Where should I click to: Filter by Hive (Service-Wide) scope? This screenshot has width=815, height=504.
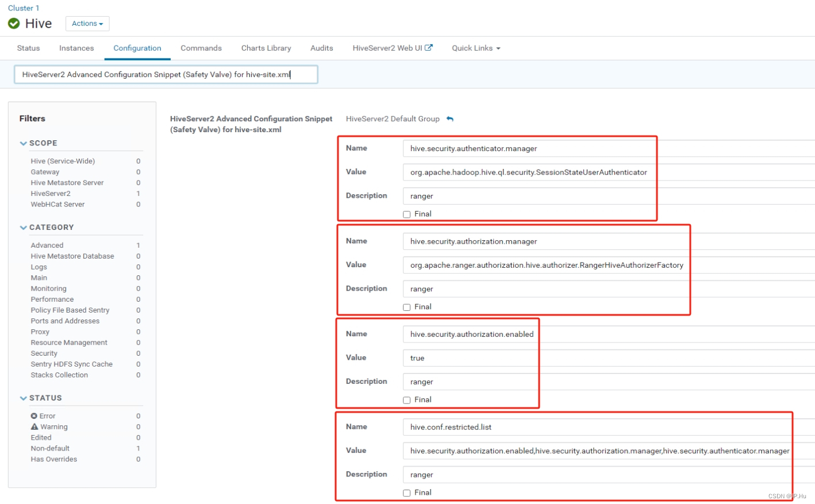point(63,161)
